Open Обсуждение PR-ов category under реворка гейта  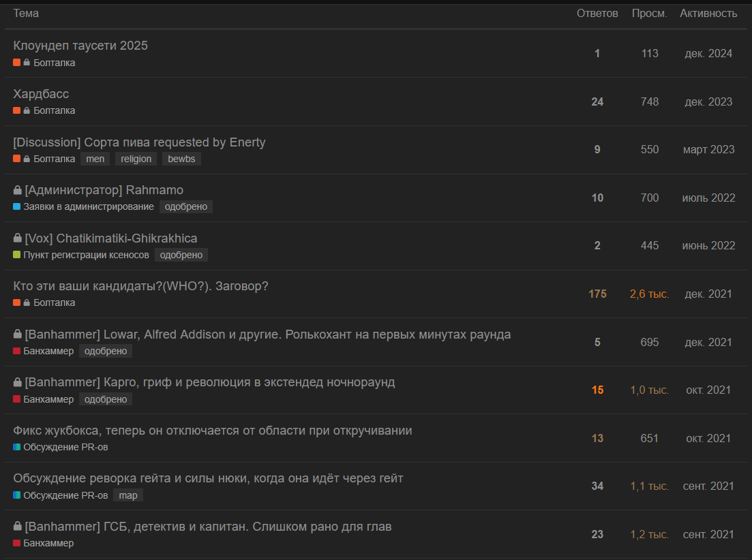pyautogui.click(x=65, y=495)
